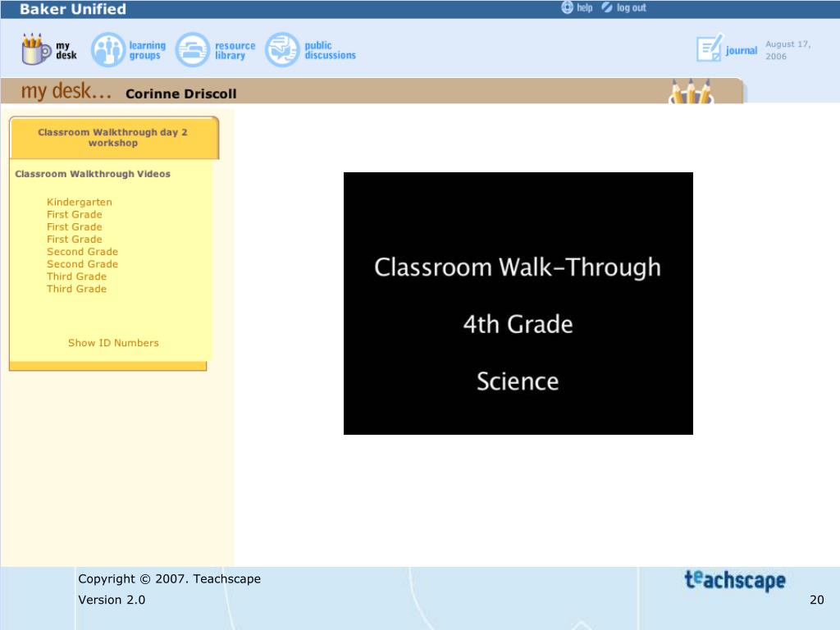Click the 'help' text link
The height and width of the screenshot is (630, 840).
(x=584, y=7)
